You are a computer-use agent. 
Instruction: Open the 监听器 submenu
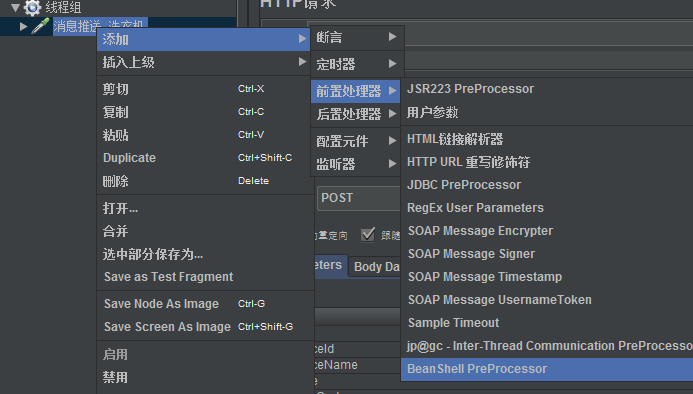355,164
